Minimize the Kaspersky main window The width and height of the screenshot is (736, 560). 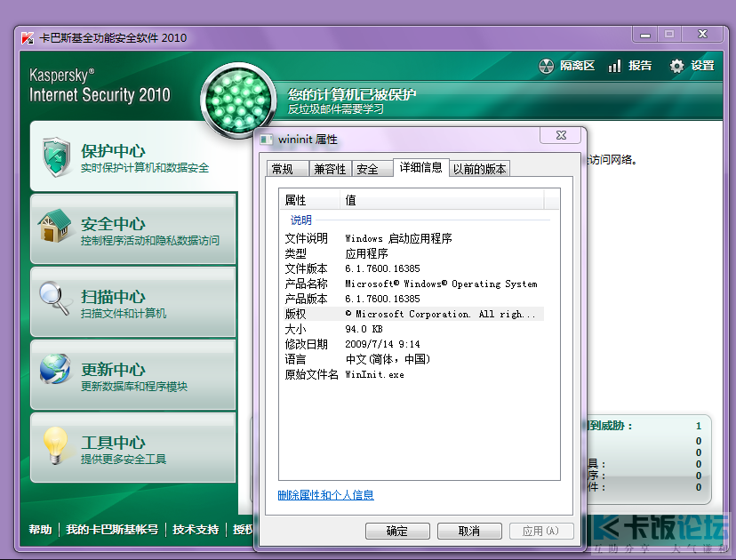[x=645, y=35]
